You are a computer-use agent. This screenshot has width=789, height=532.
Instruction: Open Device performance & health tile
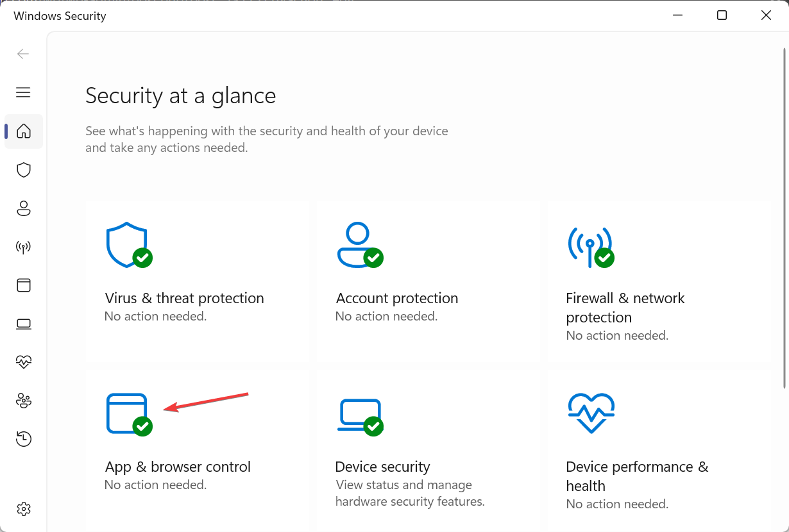(659, 450)
